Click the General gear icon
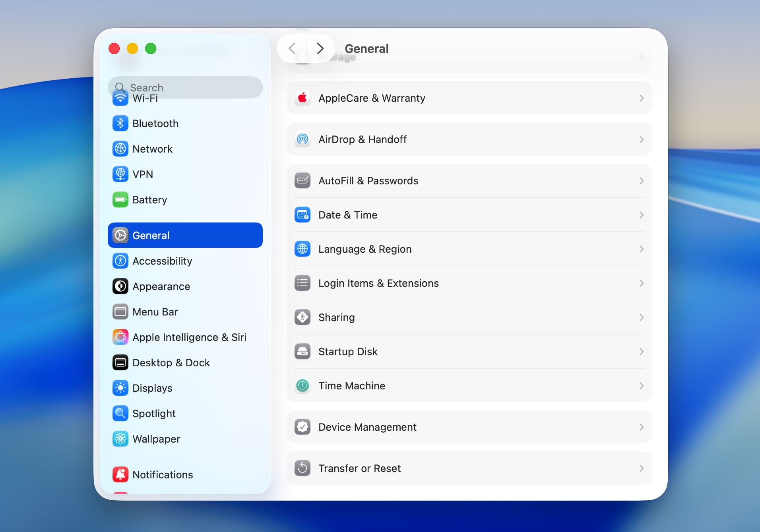Viewport: 760px width, 532px height. tap(120, 236)
